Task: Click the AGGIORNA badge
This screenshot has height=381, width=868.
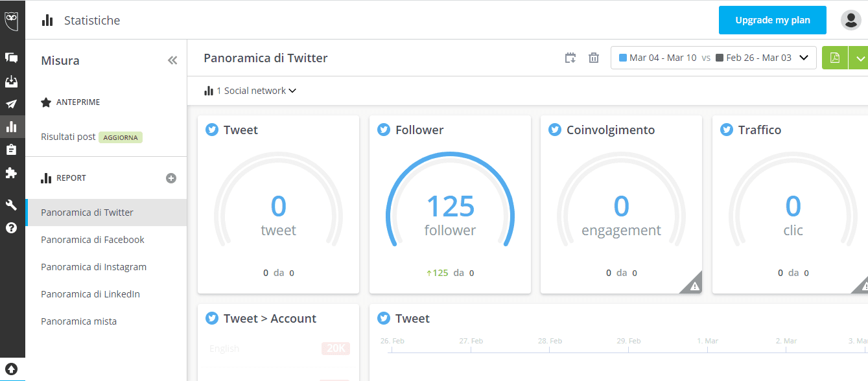Action: pos(121,137)
